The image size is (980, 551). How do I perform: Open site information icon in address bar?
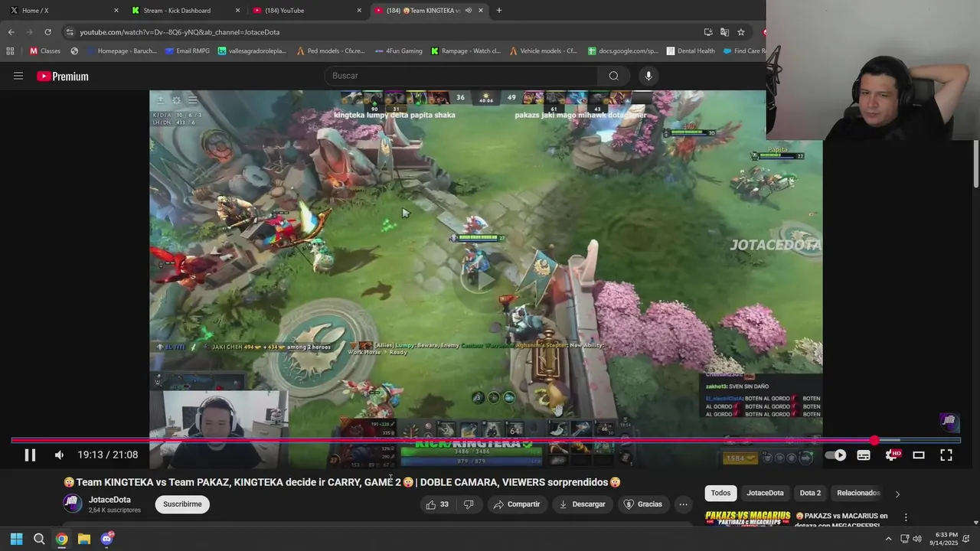70,32
